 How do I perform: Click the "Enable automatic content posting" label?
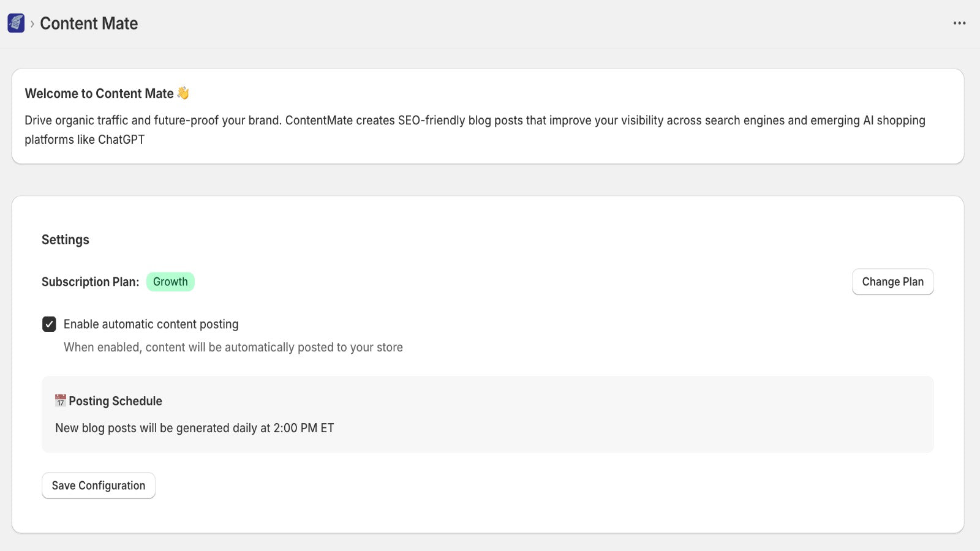pos(151,324)
